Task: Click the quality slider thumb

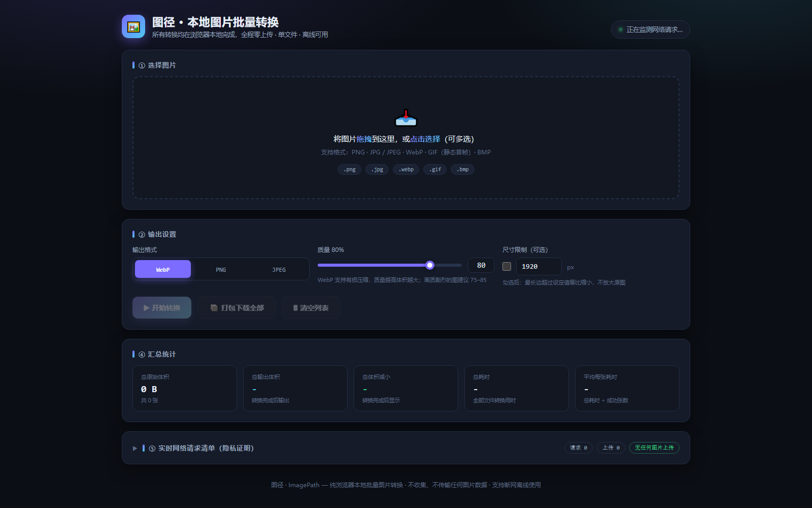Action: point(430,265)
